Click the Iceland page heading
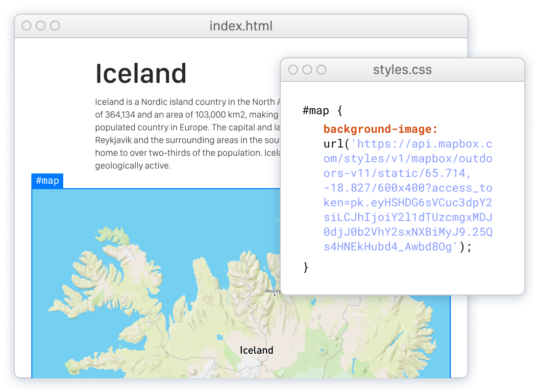Image resolution: width=539 pixels, height=392 pixels. (141, 73)
